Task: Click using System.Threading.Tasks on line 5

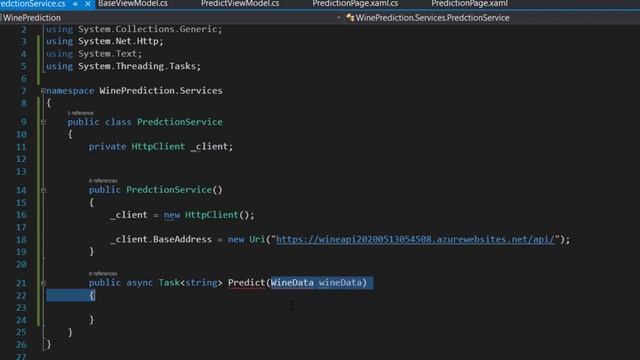Action: [x=123, y=66]
